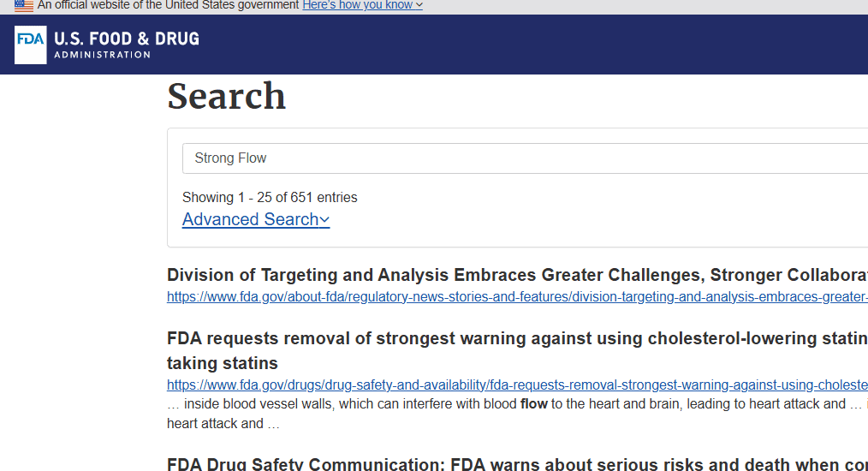
Task: Open "Division of Targeting and Analysis" result URL
Action: click(517, 297)
